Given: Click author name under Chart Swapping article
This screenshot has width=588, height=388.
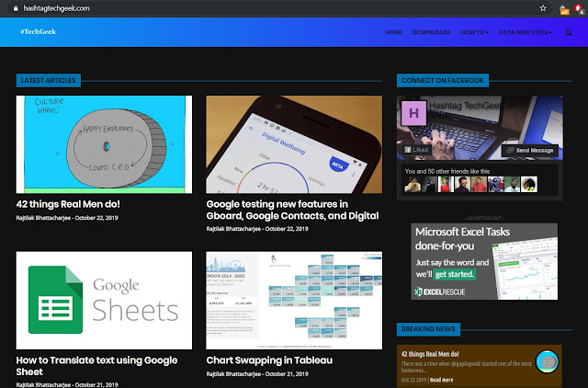Looking at the screenshot, I should [233, 373].
